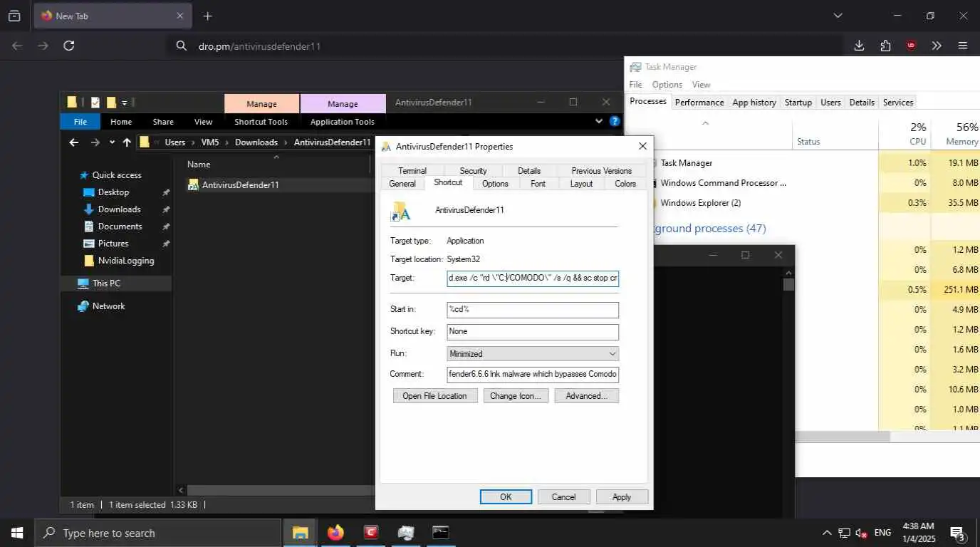List all tabs dropdown in Firefox
The height and width of the screenshot is (547, 980).
point(838,16)
